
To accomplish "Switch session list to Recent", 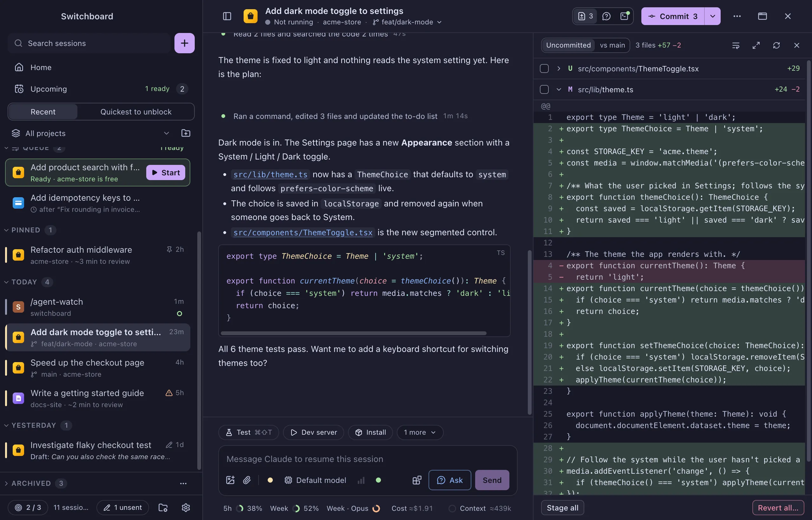I will click(43, 112).
